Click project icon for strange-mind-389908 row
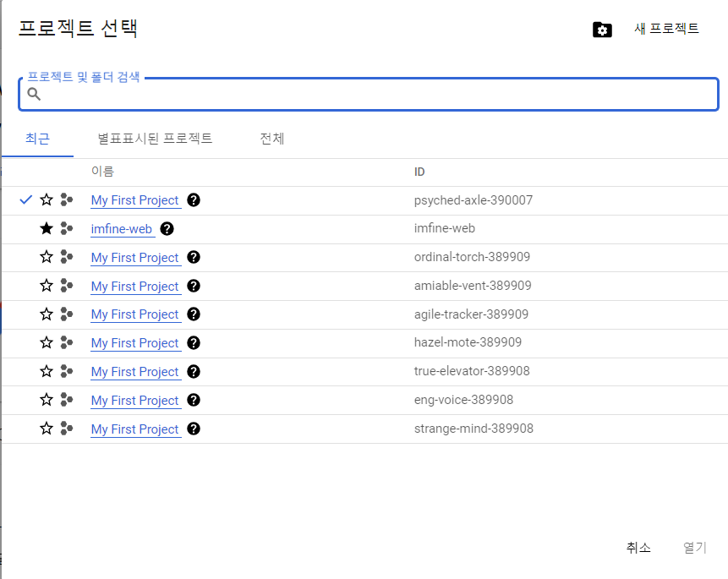The height and width of the screenshot is (579, 728). (x=67, y=429)
